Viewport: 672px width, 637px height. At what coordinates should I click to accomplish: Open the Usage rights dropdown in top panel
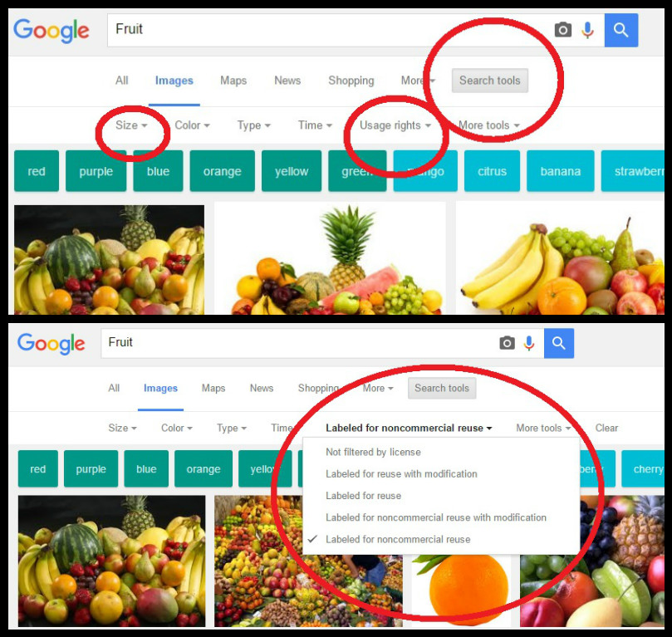[x=395, y=125]
